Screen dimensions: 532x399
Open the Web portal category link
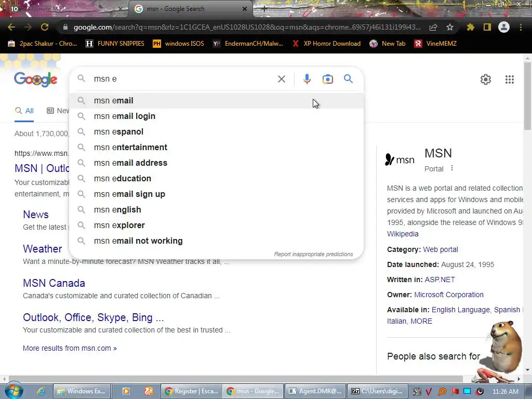click(x=441, y=250)
